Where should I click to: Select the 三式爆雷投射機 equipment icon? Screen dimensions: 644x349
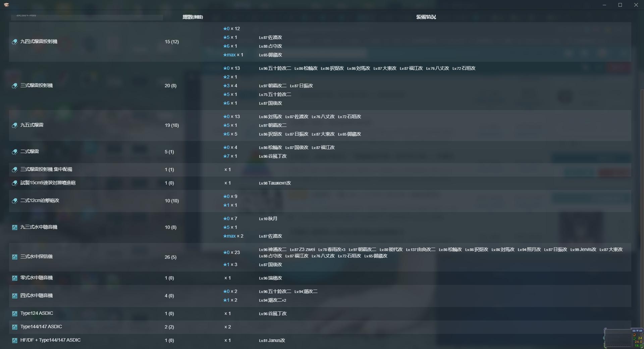pos(14,86)
